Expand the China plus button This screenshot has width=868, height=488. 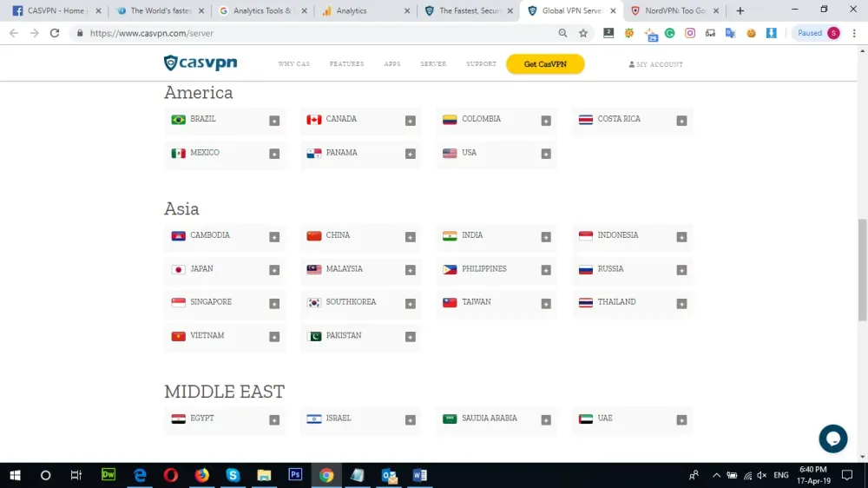tap(411, 237)
